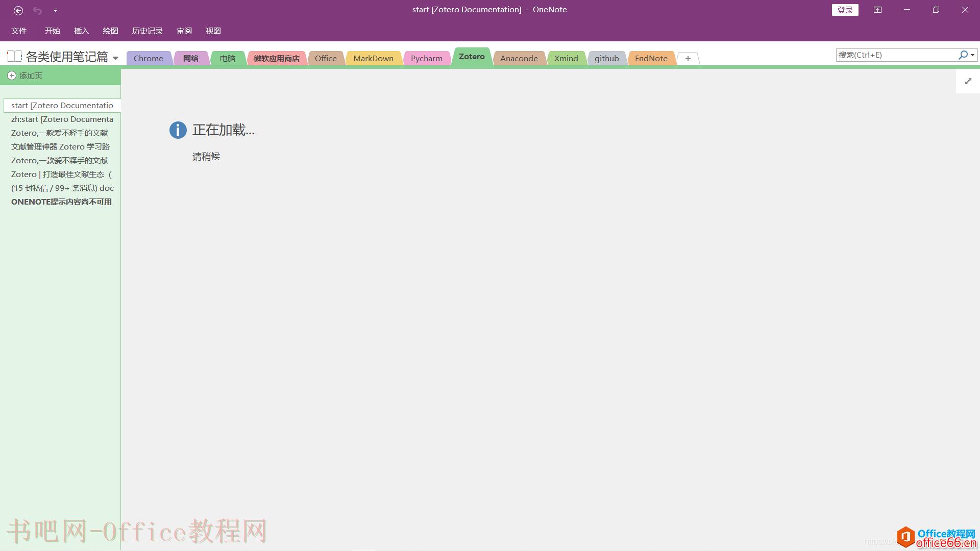Open the 文件 menu

(x=19, y=31)
